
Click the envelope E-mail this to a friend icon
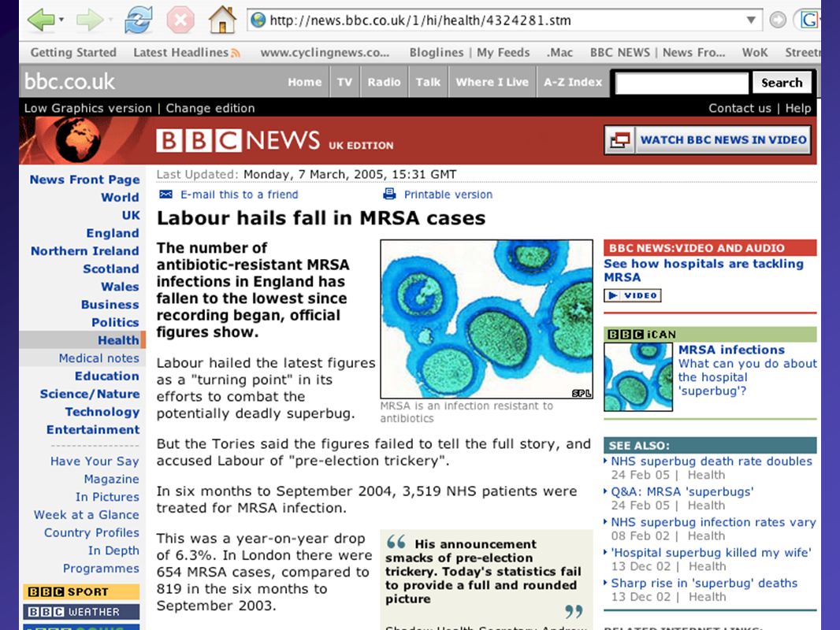(x=166, y=195)
